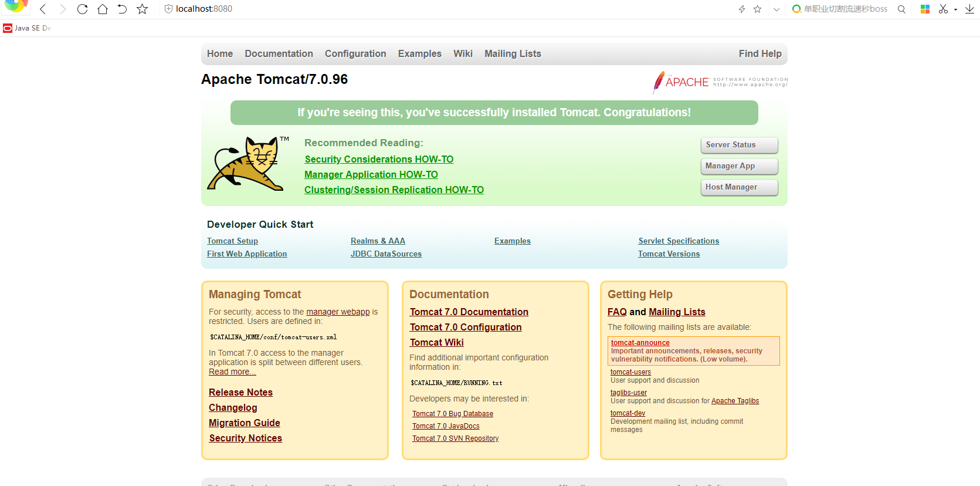Click Find Help in the nav bar
This screenshot has height=486, width=980.
pos(760,53)
